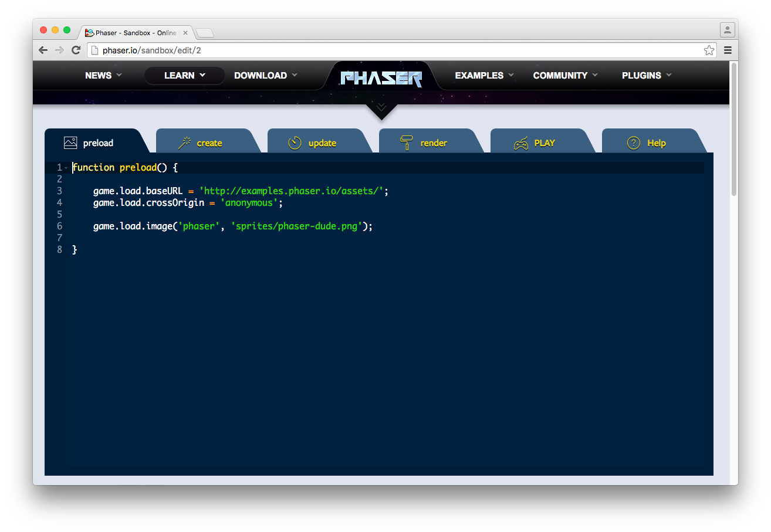This screenshot has width=771, height=532.
Task: Click the Phaser favicon on the browser tab
Action: pos(89,33)
